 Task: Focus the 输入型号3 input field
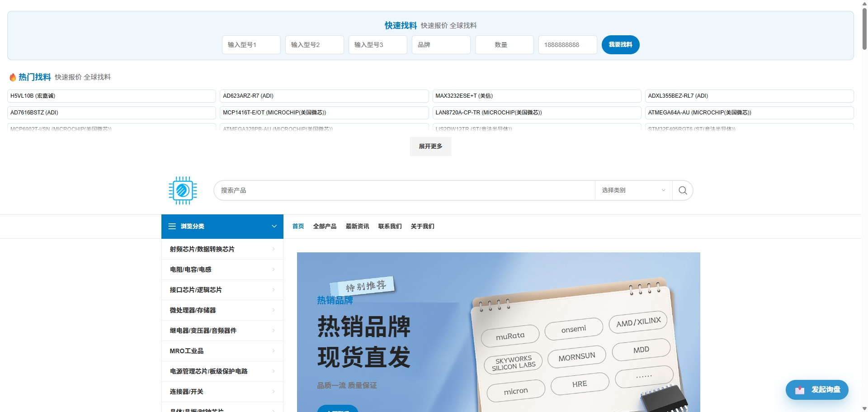click(378, 45)
